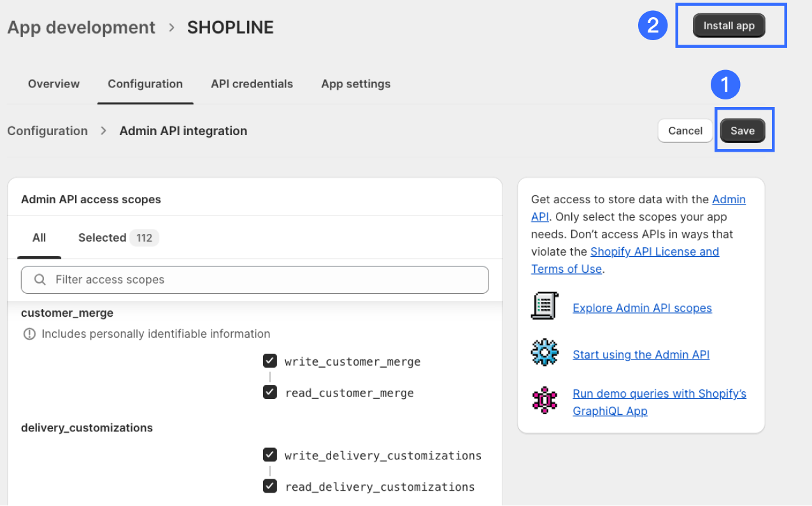812x506 pixels.
Task: Click the info icon near personally identifiable notice
Action: [x=29, y=334]
